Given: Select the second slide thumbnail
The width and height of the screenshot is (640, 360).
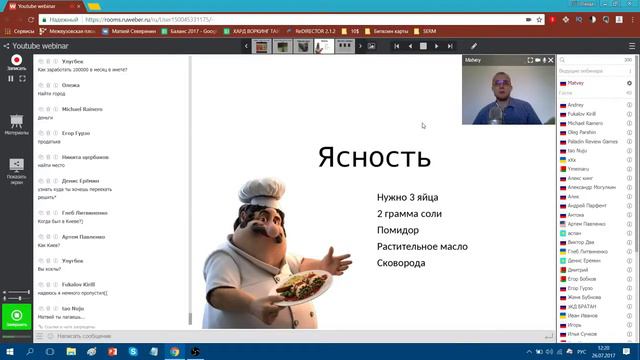Looking at the screenshot, I should (x=282, y=46).
